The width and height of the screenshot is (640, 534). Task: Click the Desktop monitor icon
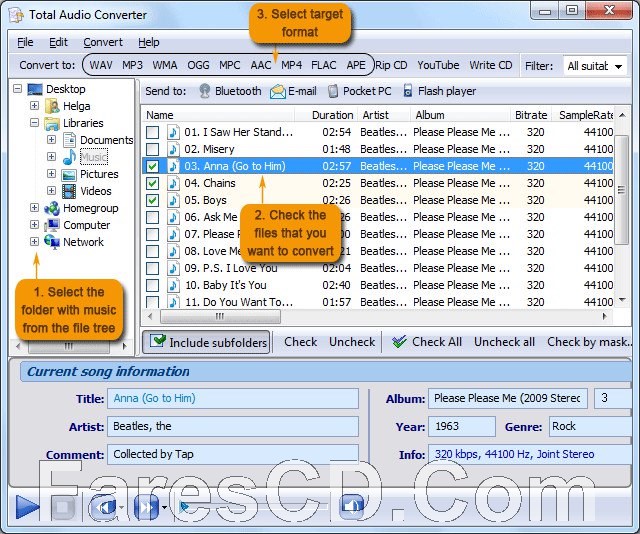tap(35, 89)
